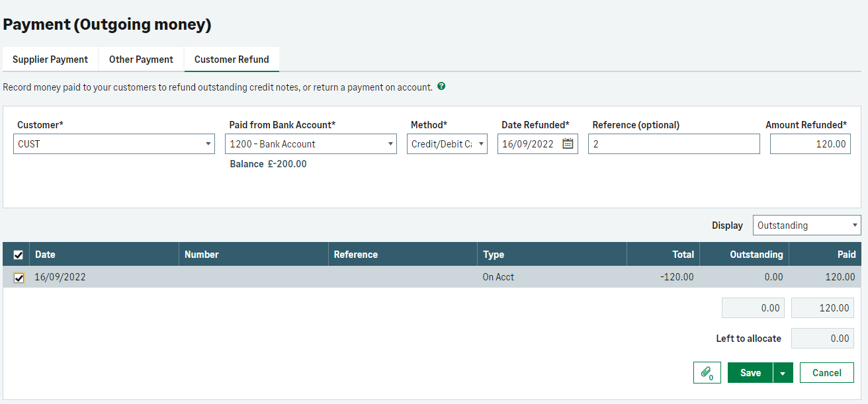Uncheck the 16/09/2022 On Acct row checkbox
The image size is (868, 404).
19,278
